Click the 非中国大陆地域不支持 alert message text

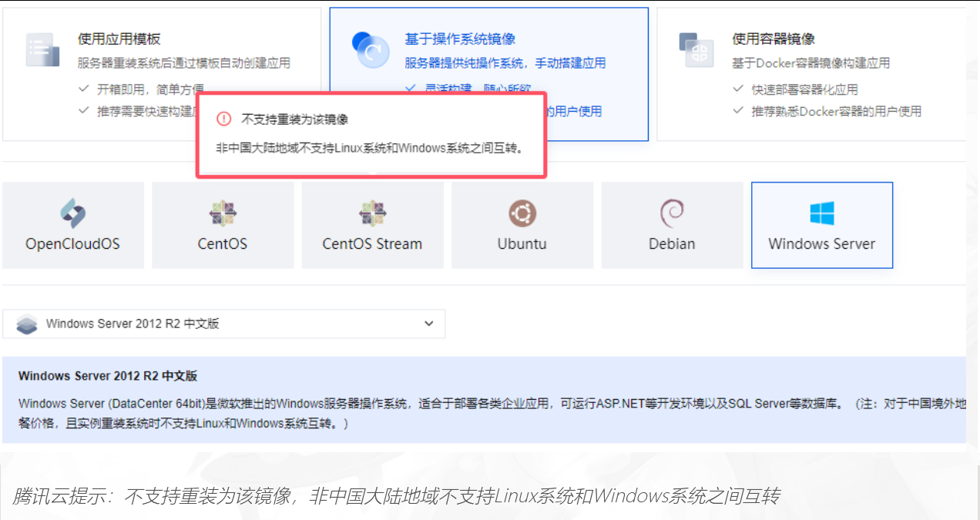pyautogui.click(x=370, y=148)
